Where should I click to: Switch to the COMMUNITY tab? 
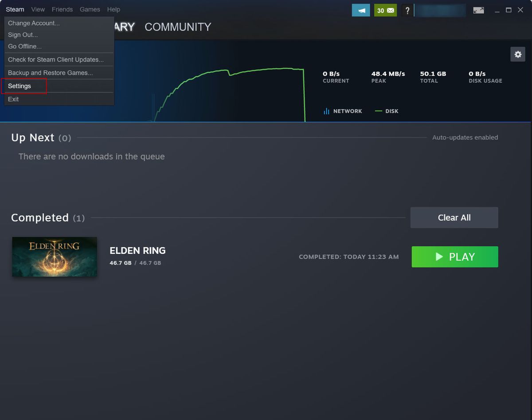tap(177, 27)
